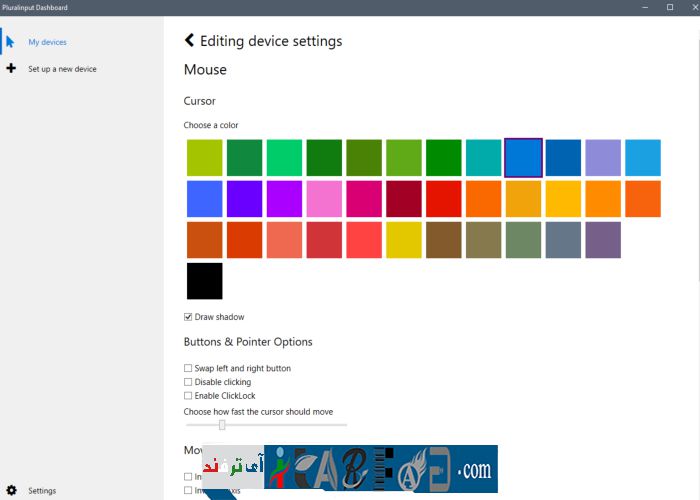Image resolution: width=700 pixels, height=500 pixels.
Task: Choose the teal color swatch
Action: pos(484,157)
